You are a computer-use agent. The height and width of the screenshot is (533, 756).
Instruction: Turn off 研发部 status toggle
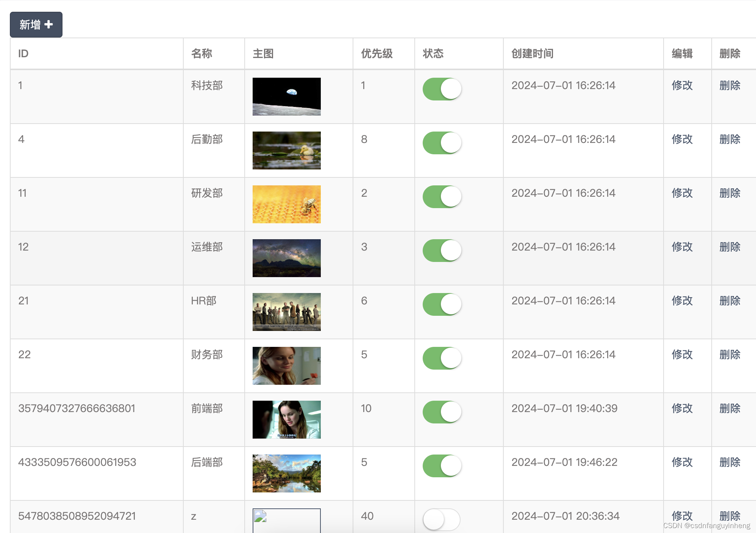pyautogui.click(x=442, y=197)
